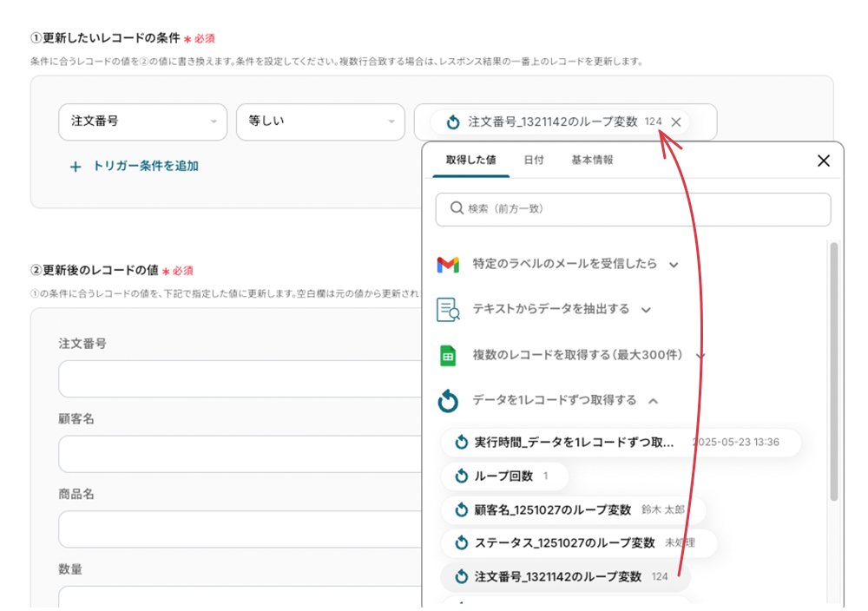Collapse データを1レコードずつ取得する section
Viewport: 868px width, 611px height.
click(654, 401)
